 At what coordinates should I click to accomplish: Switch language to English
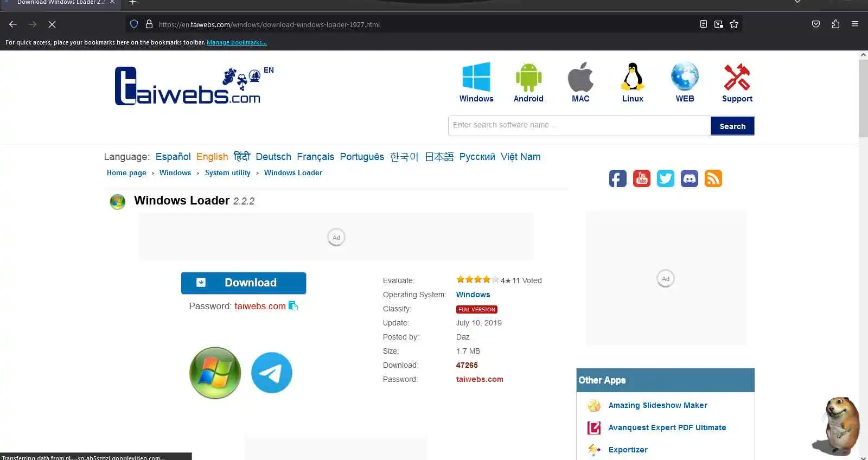(x=212, y=157)
